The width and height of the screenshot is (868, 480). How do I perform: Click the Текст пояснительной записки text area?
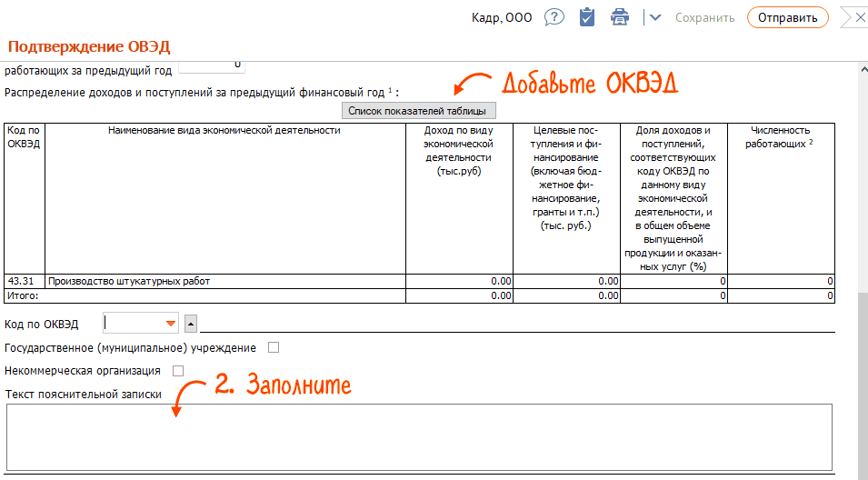[418, 435]
